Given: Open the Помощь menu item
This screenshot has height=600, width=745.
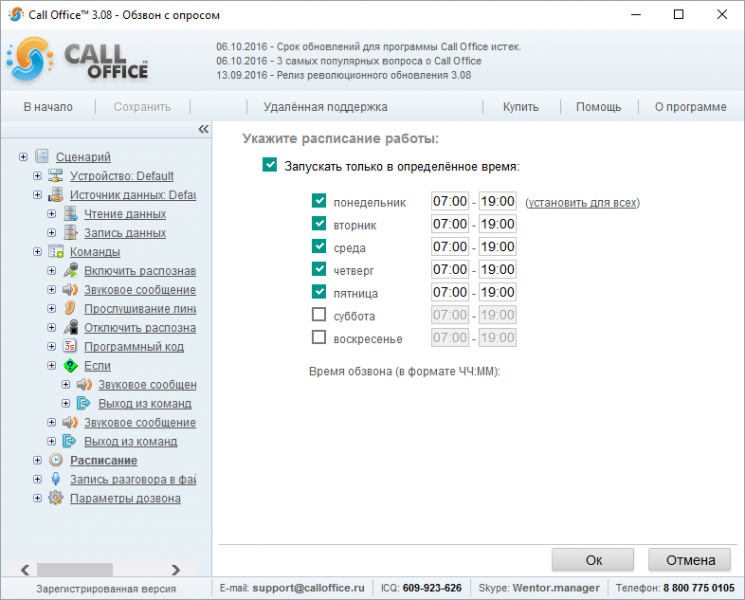Looking at the screenshot, I should [598, 107].
